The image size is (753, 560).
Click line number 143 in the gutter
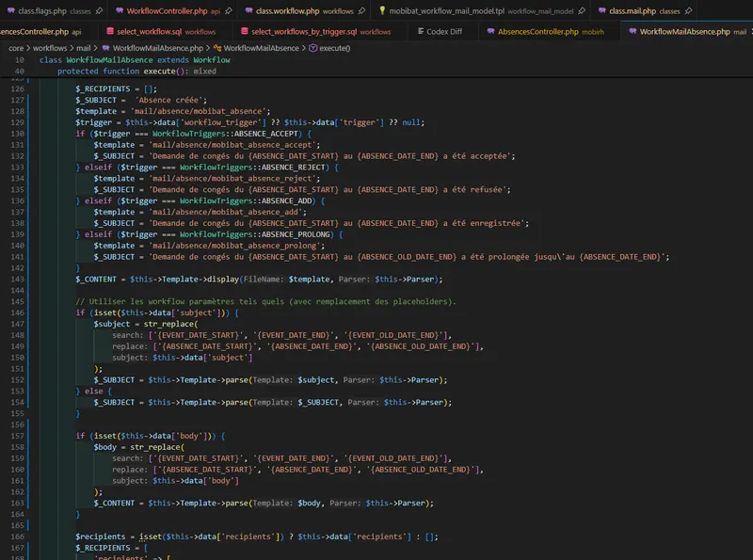[17, 279]
